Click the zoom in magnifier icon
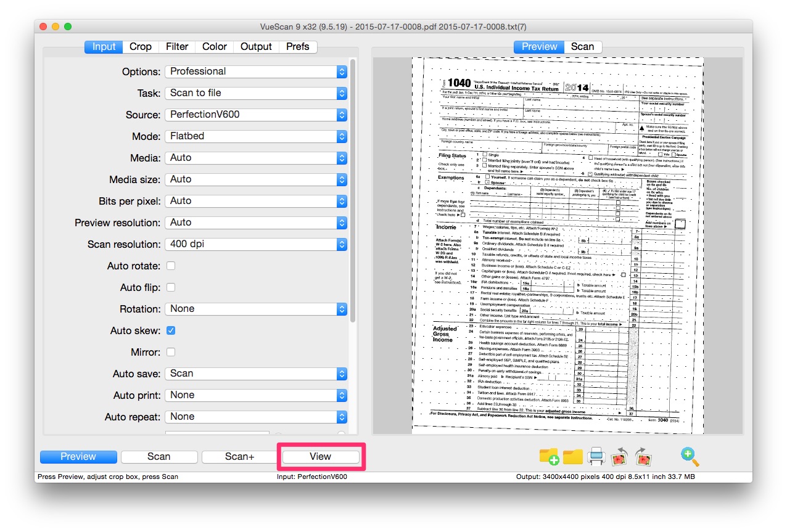Image resolution: width=787 pixels, height=532 pixels. tap(690, 456)
